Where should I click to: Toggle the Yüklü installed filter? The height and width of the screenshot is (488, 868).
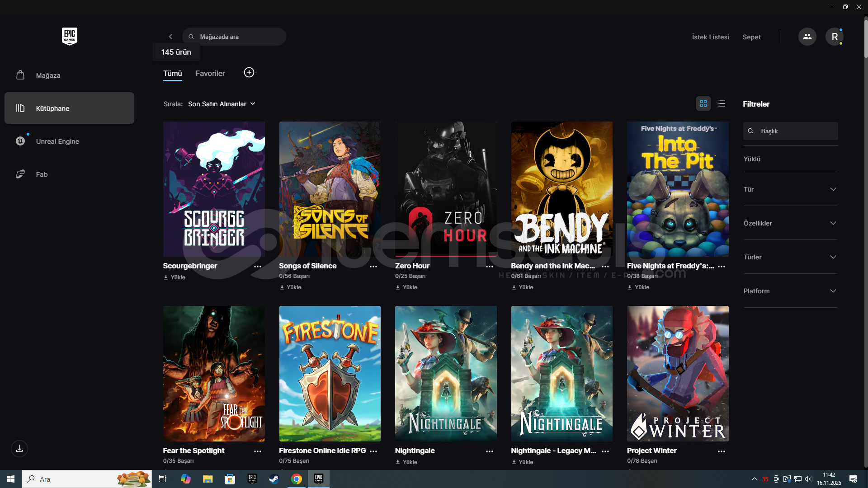(x=752, y=159)
